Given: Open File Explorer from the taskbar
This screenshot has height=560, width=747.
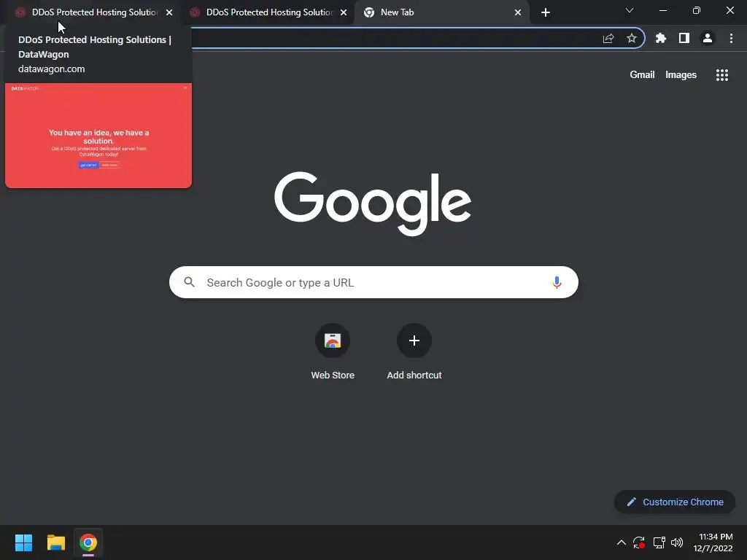Looking at the screenshot, I should [55, 542].
